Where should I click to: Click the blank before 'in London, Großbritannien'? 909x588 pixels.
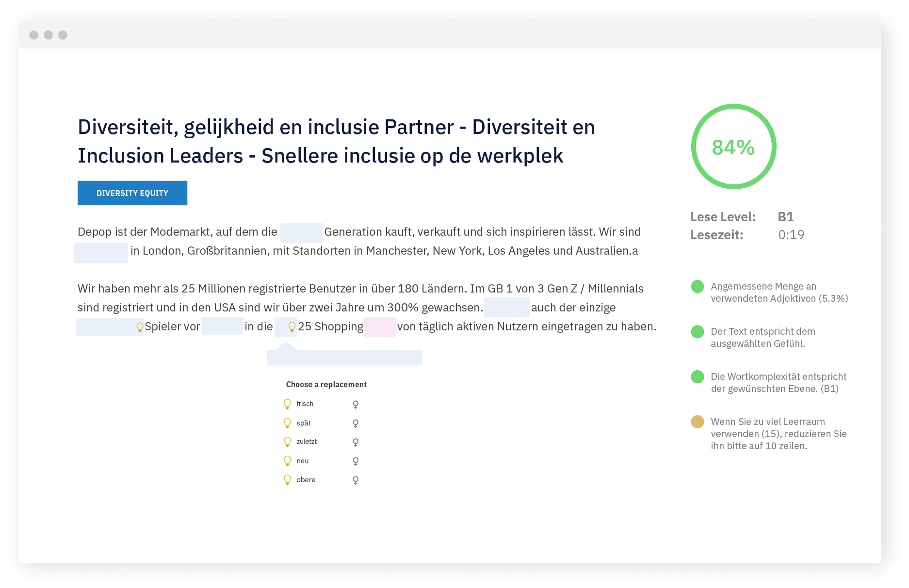click(x=101, y=253)
